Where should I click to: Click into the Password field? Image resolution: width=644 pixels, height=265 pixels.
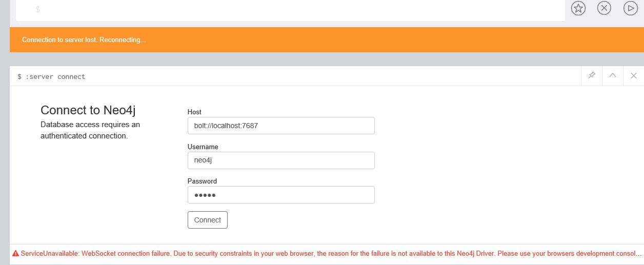[281, 195]
